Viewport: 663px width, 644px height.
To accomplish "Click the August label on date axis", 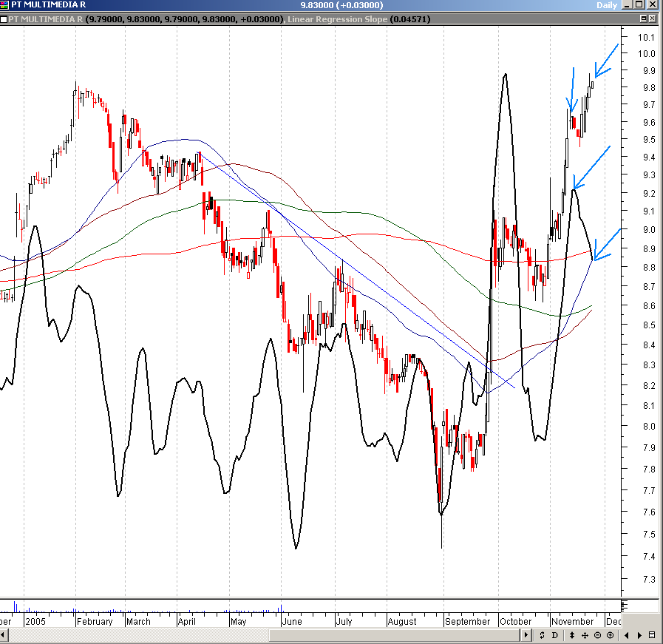I will (x=401, y=622).
